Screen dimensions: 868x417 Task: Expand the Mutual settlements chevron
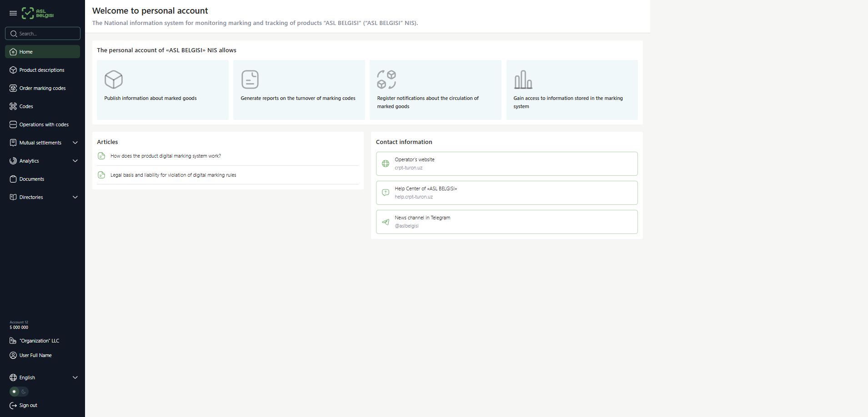click(75, 143)
